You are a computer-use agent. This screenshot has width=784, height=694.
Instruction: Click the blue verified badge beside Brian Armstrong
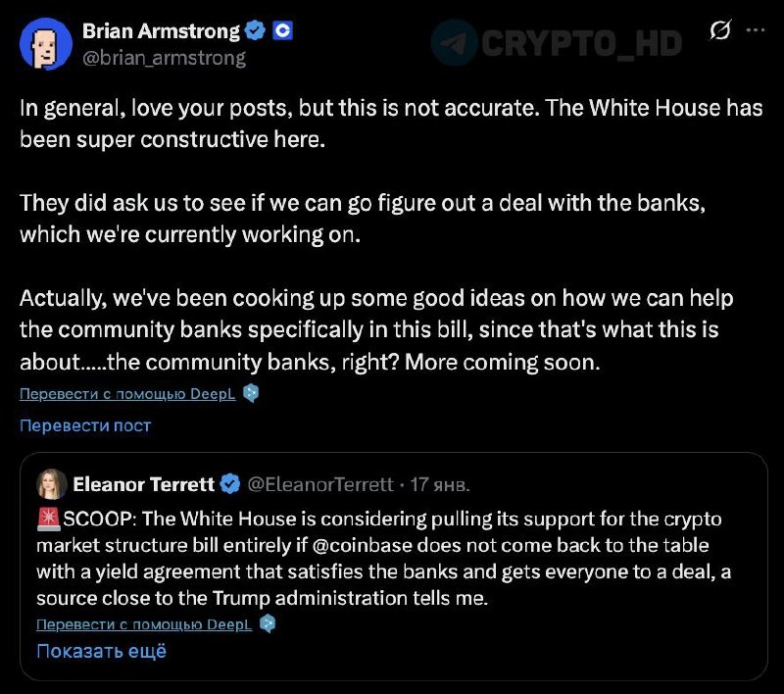point(256,31)
